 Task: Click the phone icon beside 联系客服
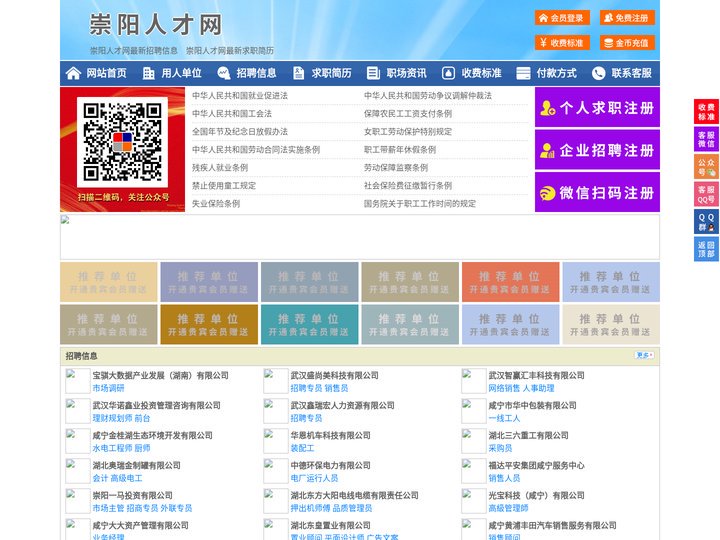coord(598,73)
